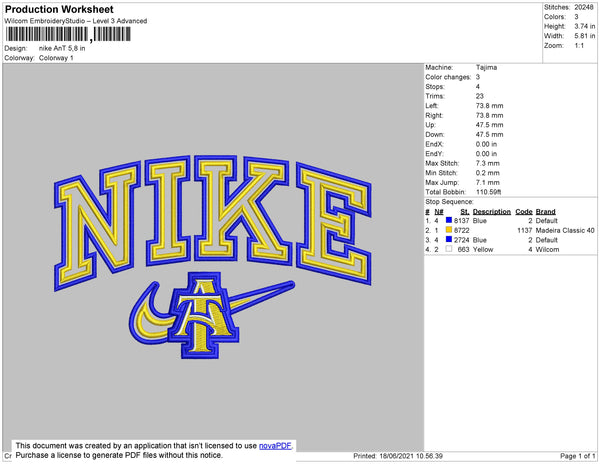Click blue swatch for thread 8137

click(x=449, y=220)
